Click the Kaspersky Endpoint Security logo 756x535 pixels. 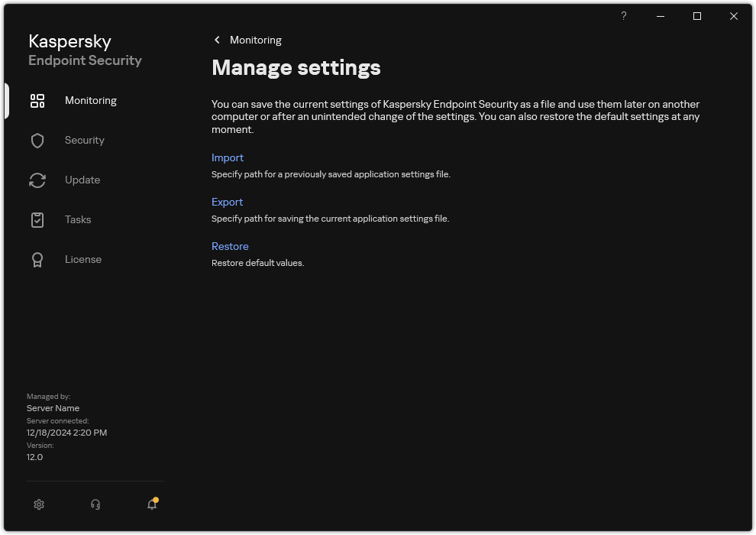85,50
